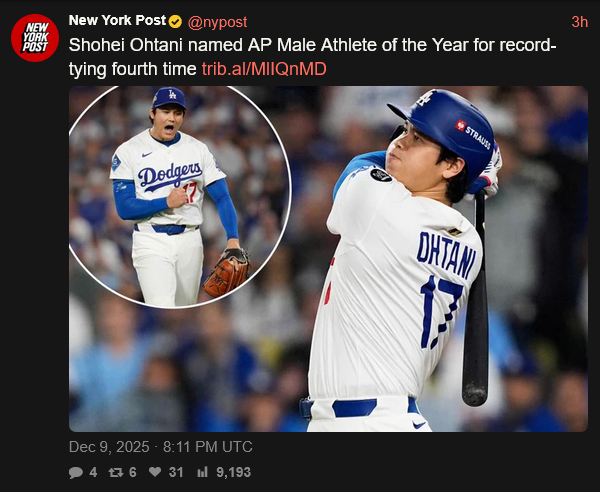Click the gold verified badge

tap(175, 21)
